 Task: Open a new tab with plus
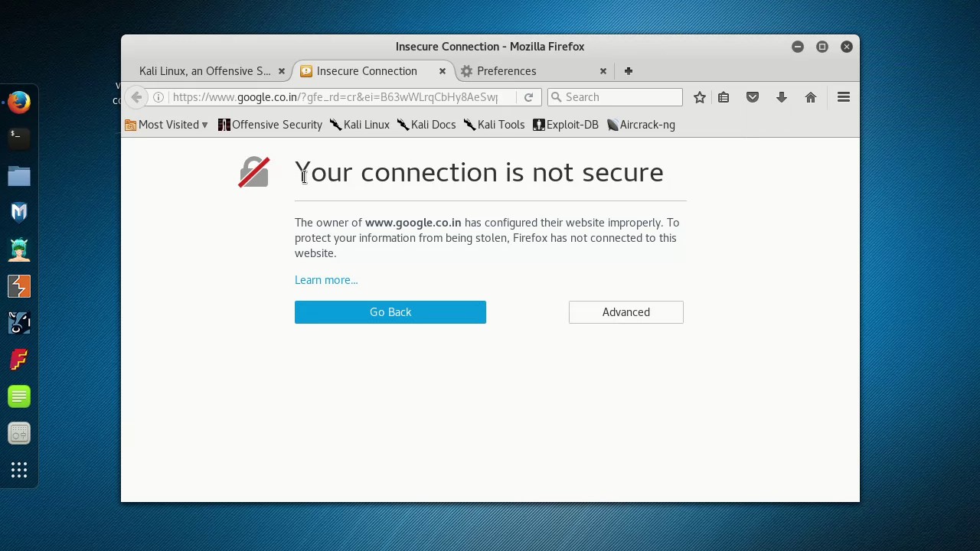(628, 71)
